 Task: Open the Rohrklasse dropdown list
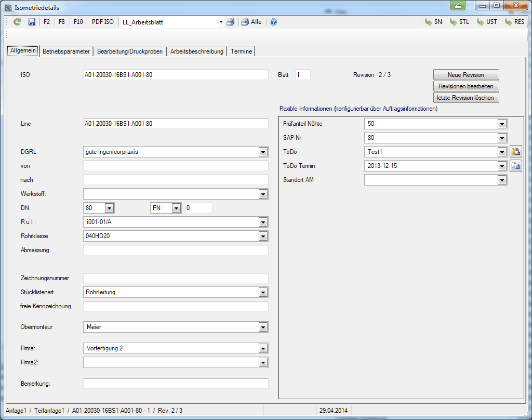263,236
